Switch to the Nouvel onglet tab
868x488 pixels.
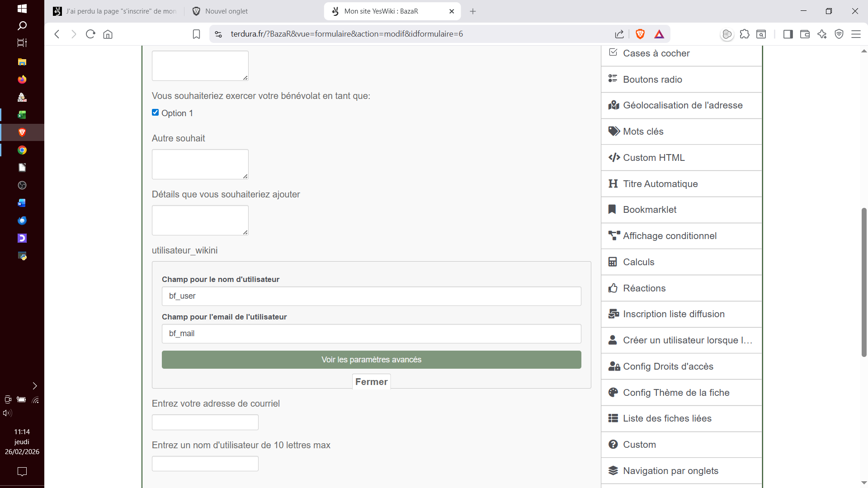point(226,11)
